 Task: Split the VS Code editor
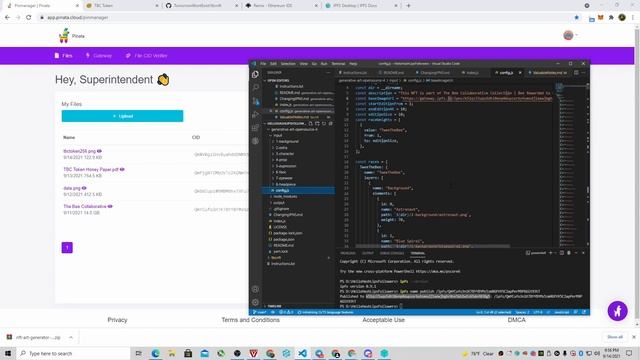point(576,73)
